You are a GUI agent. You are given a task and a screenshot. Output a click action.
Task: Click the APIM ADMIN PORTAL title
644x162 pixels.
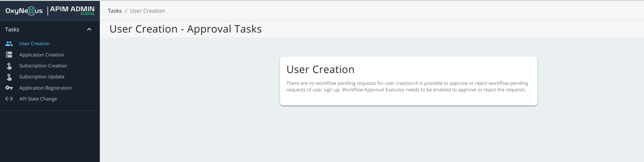[72, 11]
